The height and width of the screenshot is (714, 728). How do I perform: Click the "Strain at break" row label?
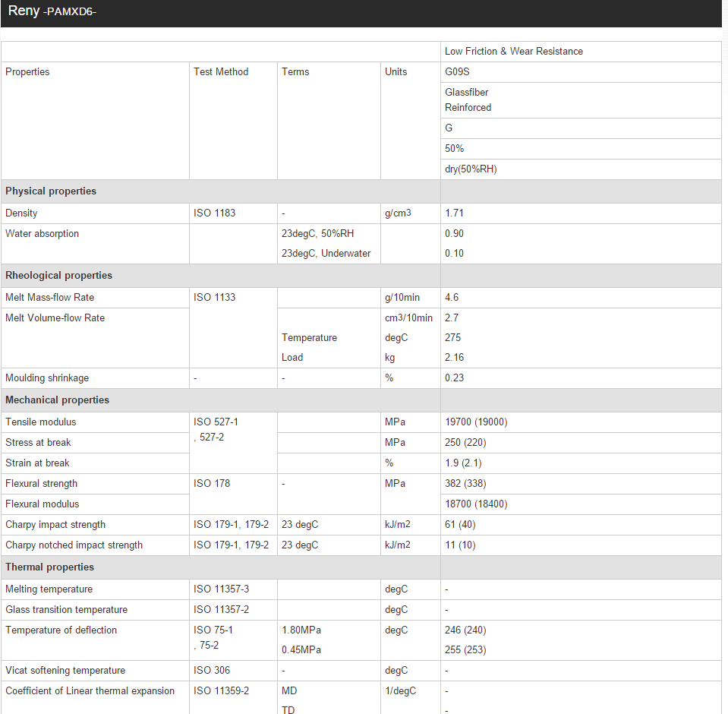(37, 463)
